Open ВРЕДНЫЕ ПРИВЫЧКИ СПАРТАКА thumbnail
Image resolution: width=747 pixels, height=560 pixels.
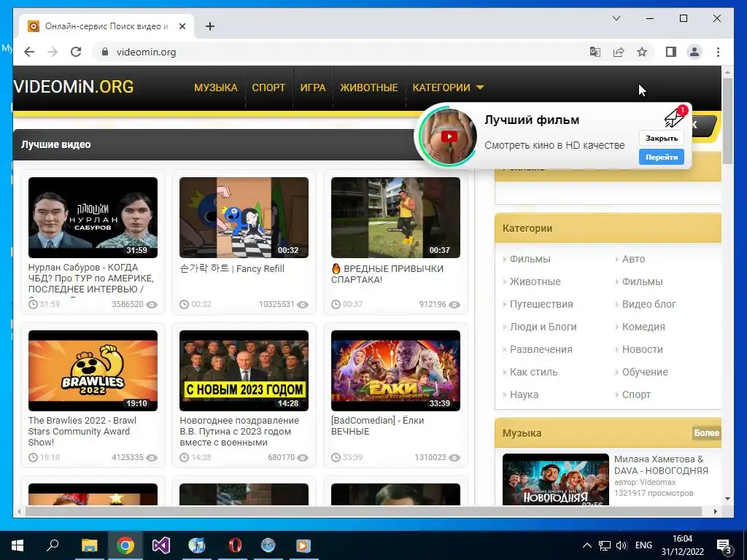[x=395, y=217]
